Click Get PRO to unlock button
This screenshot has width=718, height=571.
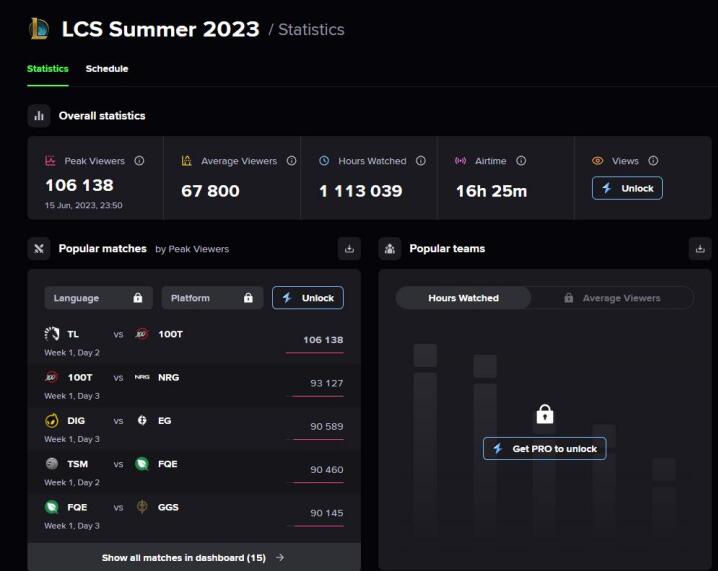tap(544, 449)
